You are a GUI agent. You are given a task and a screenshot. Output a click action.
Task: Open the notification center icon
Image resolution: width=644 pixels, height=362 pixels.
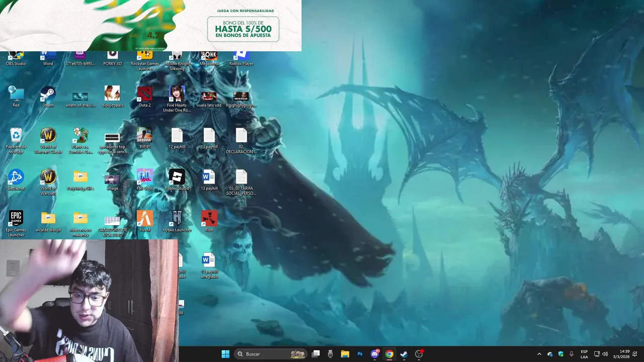pyautogui.click(x=635, y=354)
